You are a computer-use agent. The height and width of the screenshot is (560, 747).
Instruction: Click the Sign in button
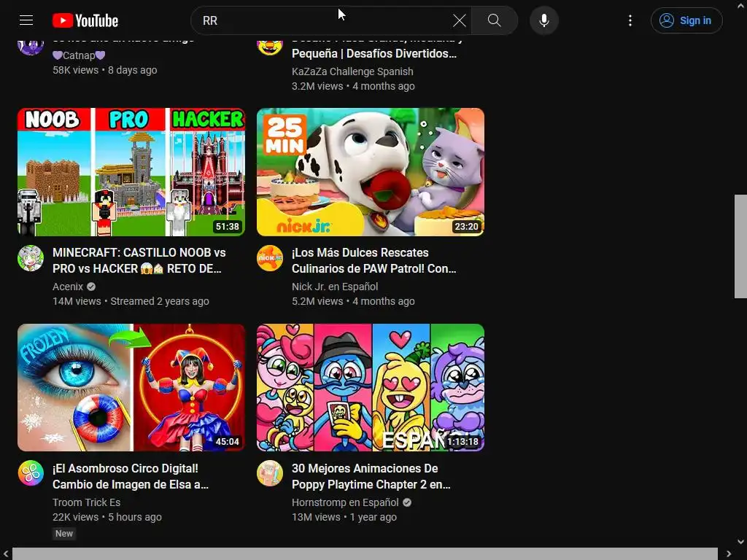click(x=686, y=20)
